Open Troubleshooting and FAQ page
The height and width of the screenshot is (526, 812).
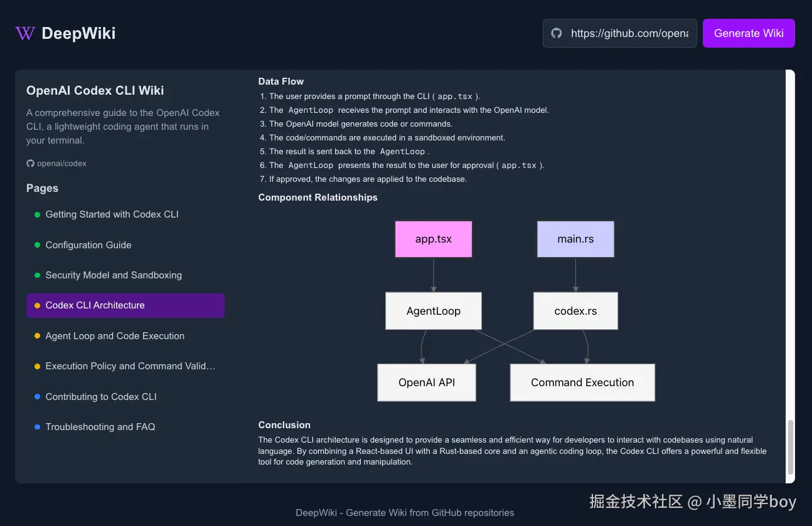126,427
